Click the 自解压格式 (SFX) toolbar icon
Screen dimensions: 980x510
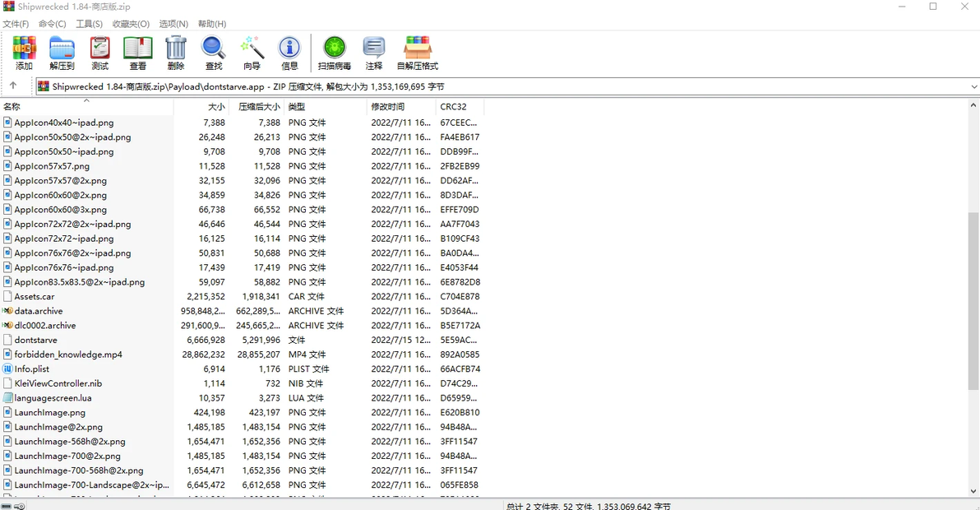tap(417, 53)
